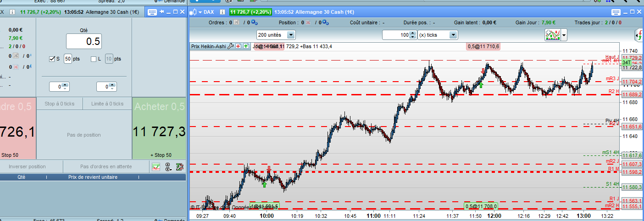The height and width of the screenshot is (221, 644).
Task: Click the 100 value field in toolbar
Action: [x=396, y=34]
